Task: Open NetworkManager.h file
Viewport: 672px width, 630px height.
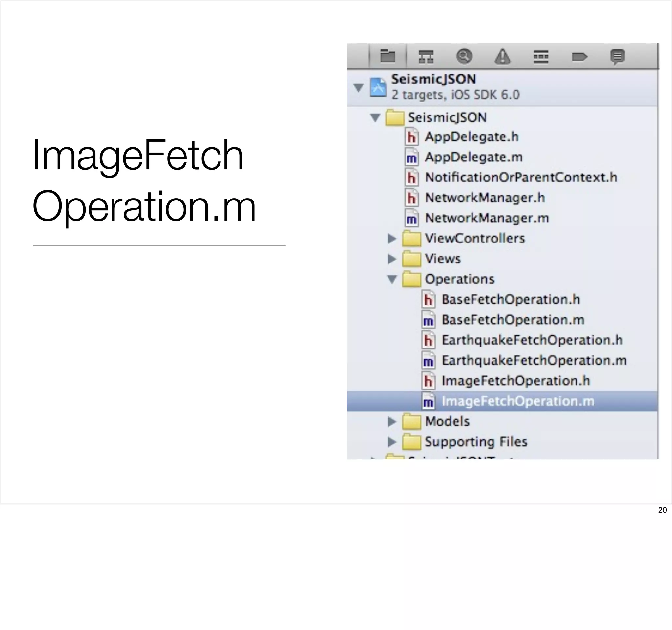Action: (485, 198)
